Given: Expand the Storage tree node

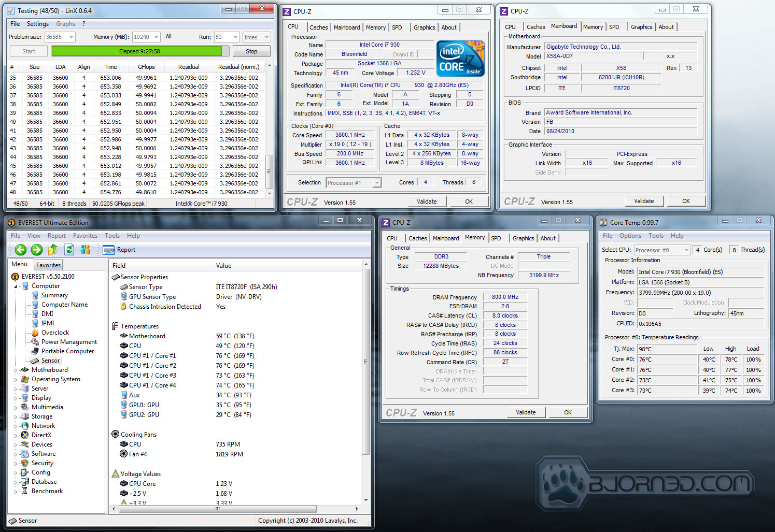Looking at the screenshot, I should pos(16,416).
